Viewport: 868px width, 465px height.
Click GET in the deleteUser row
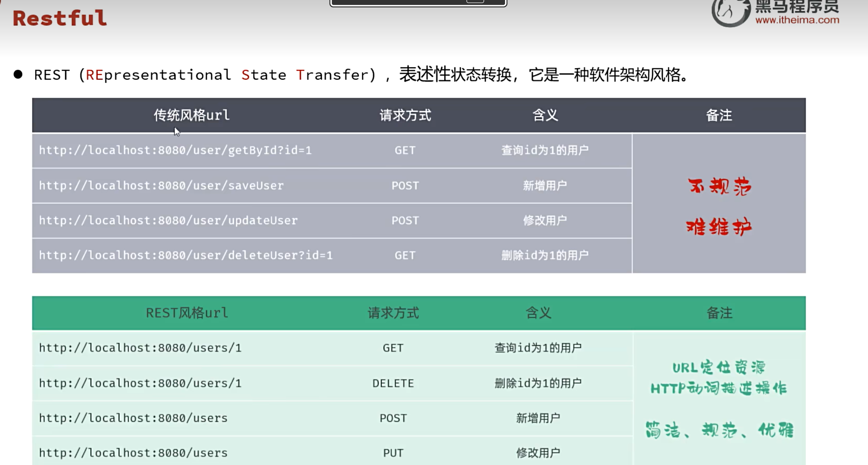coord(405,256)
